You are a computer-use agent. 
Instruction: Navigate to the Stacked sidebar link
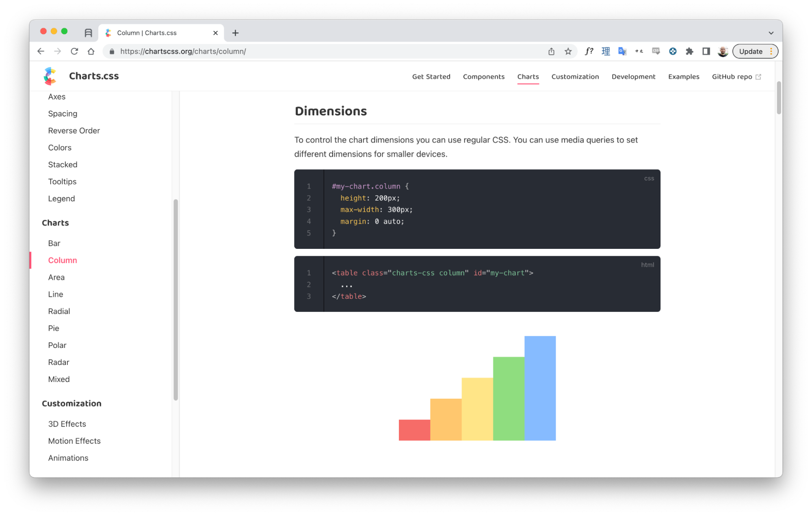[x=63, y=164]
